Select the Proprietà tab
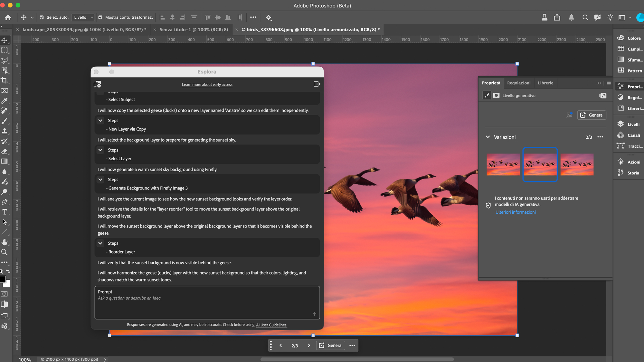644x362 pixels. click(x=491, y=83)
